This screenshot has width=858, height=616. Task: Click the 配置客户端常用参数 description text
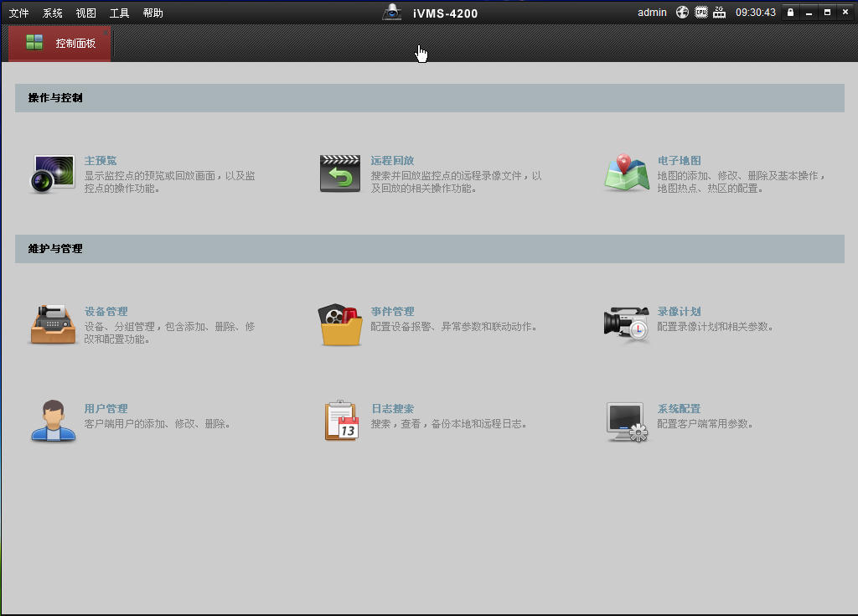point(706,424)
